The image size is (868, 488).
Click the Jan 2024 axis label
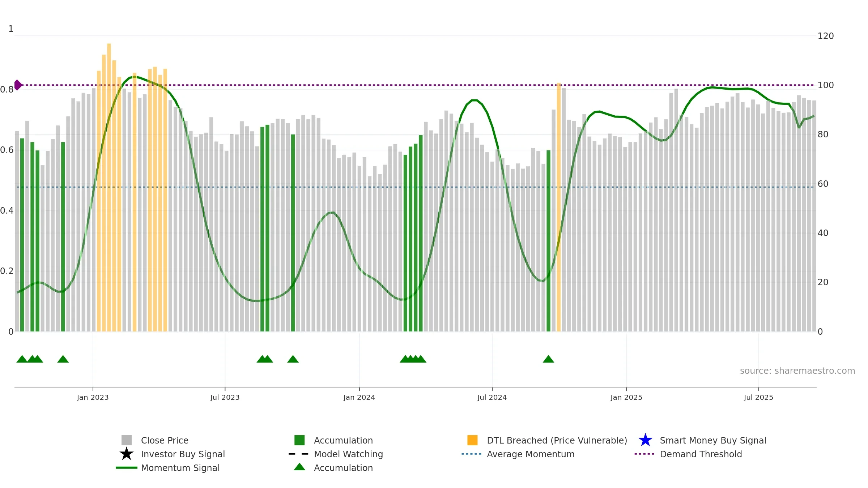359,398
